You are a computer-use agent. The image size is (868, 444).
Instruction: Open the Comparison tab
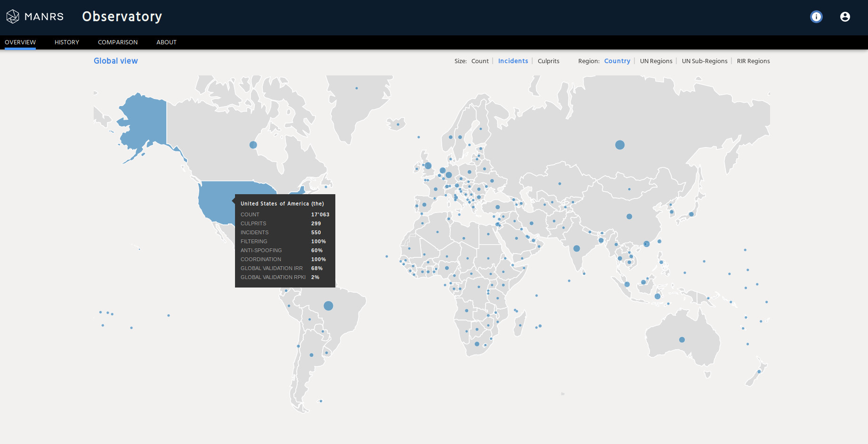pyautogui.click(x=118, y=42)
